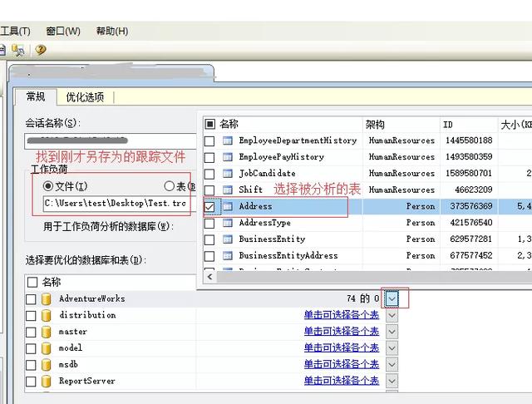Screen dimensions: 532x404
Task: Check the ReportServer database checkbox
Action: coord(31,382)
